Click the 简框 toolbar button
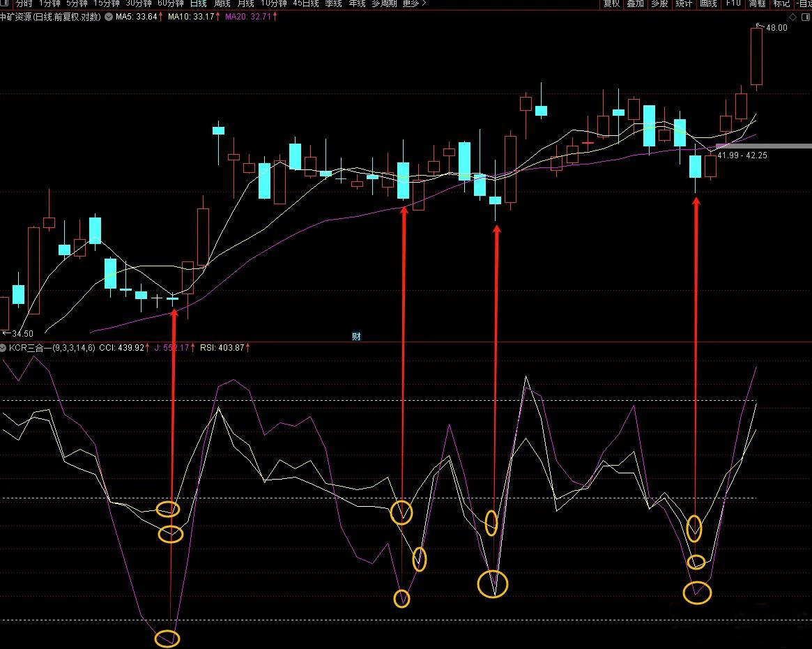 click(x=757, y=3)
